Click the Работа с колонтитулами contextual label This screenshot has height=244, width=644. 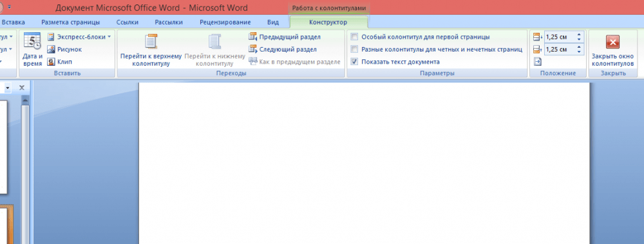[x=329, y=8]
